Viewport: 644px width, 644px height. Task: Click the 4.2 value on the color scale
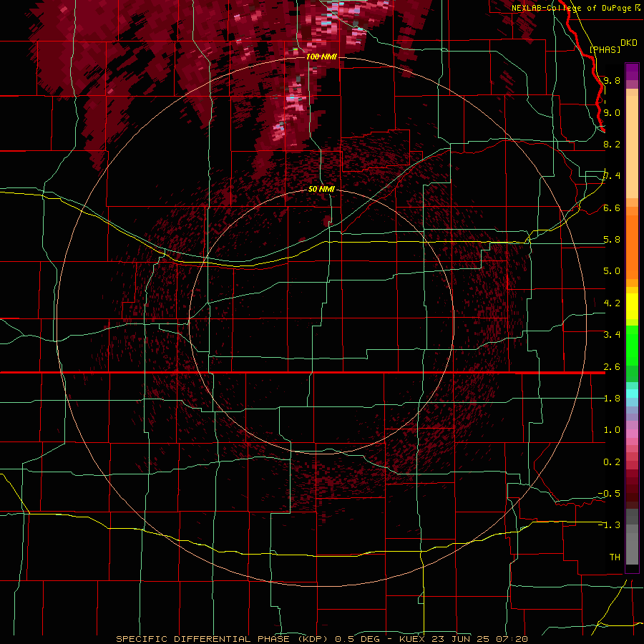point(612,303)
